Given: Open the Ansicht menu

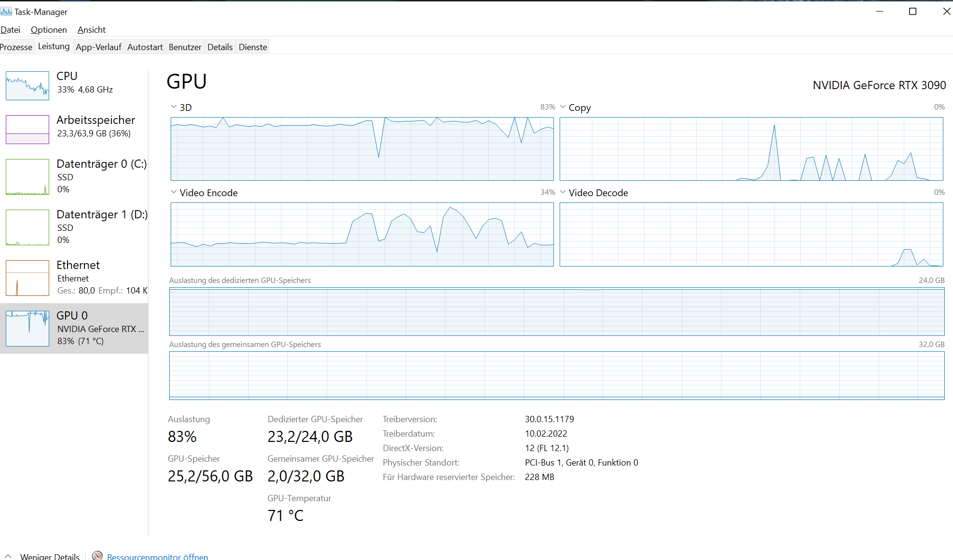Looking at the screenshot, I should [91, 29].
